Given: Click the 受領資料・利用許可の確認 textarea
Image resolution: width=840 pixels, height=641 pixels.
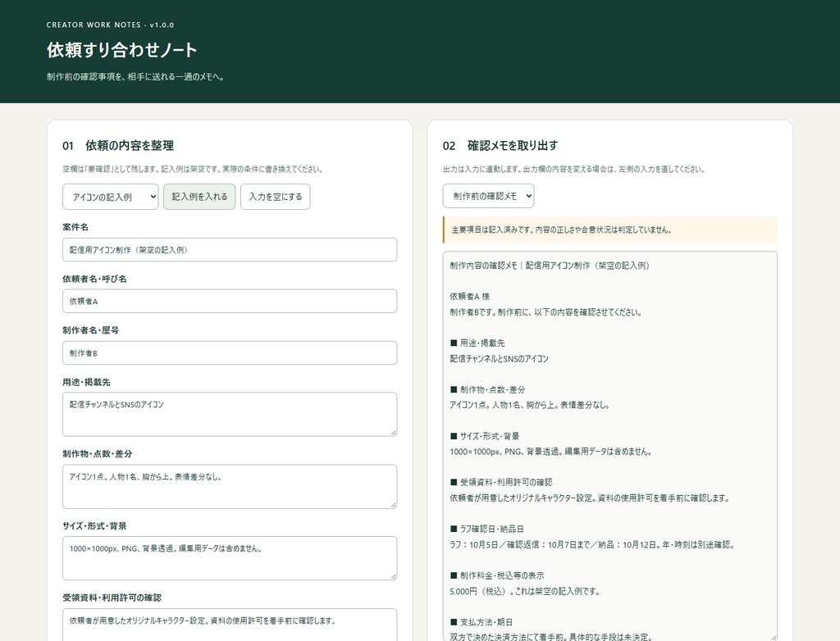Looking at the screenshot, I should (230, 625).
